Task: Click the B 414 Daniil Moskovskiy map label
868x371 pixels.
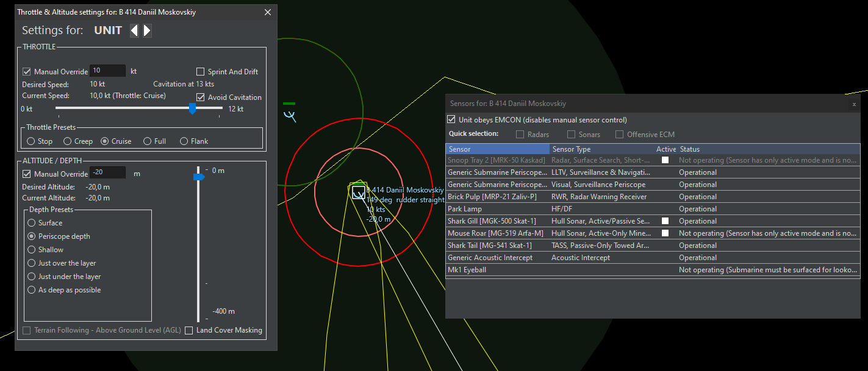Action: [x=405, y=190]
